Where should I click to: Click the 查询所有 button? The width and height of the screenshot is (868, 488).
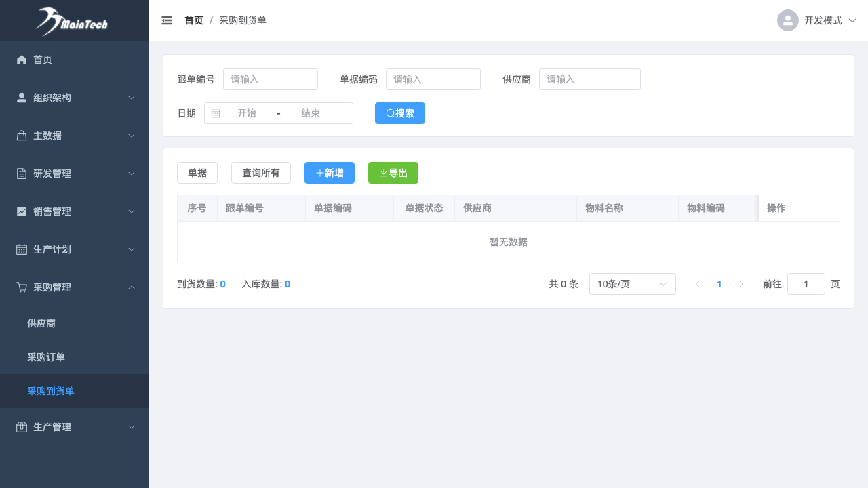(261, 173)
